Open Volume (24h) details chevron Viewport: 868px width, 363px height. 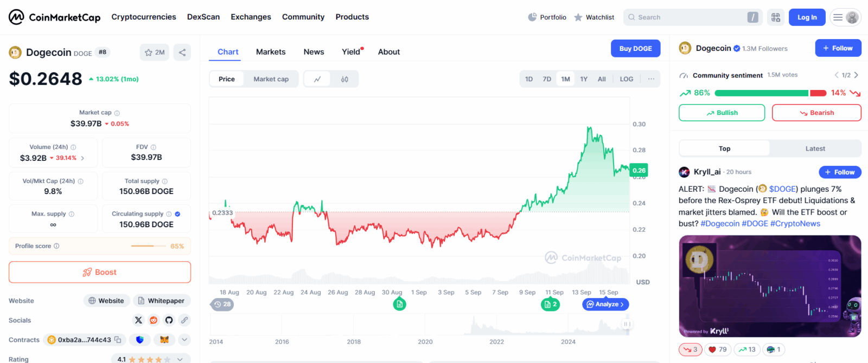pos(82,158)
